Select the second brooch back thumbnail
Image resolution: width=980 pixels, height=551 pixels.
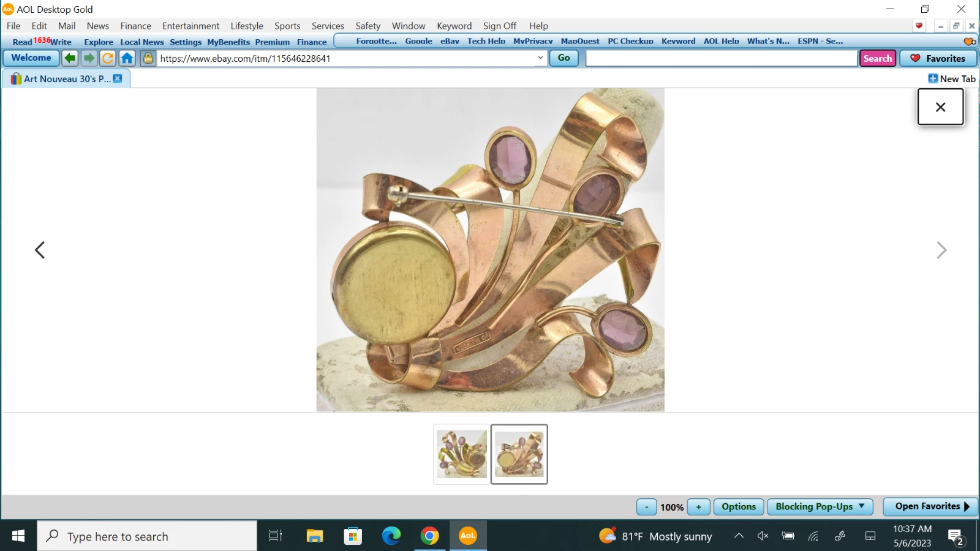(x=519, y=454)
